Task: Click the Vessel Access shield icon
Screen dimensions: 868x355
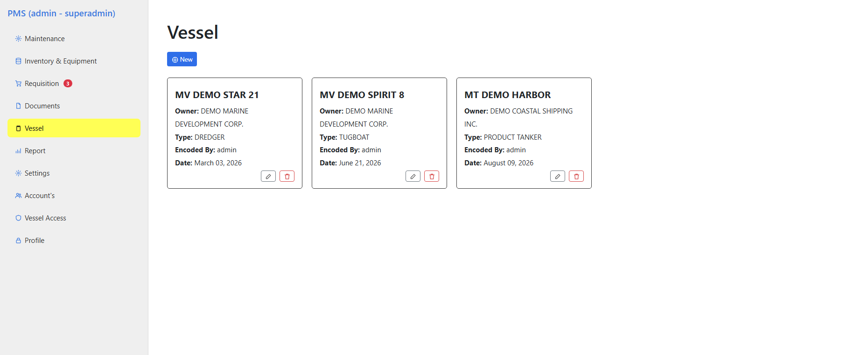Action: tap(18, 218)
